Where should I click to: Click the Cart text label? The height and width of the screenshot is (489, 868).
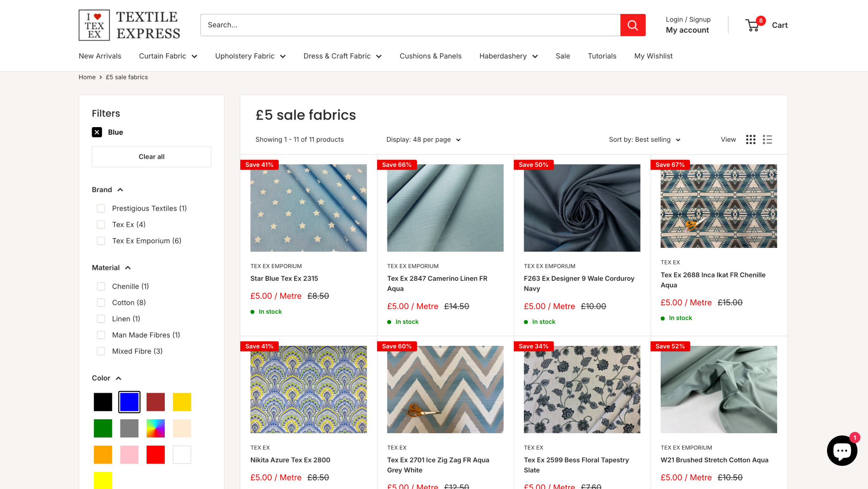(x=779, y=25)
